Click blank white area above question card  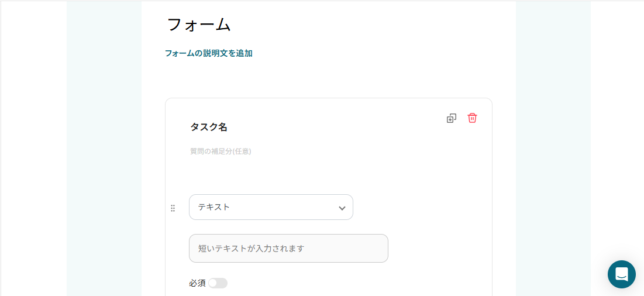pyautogui.click(x=328, y=79)
